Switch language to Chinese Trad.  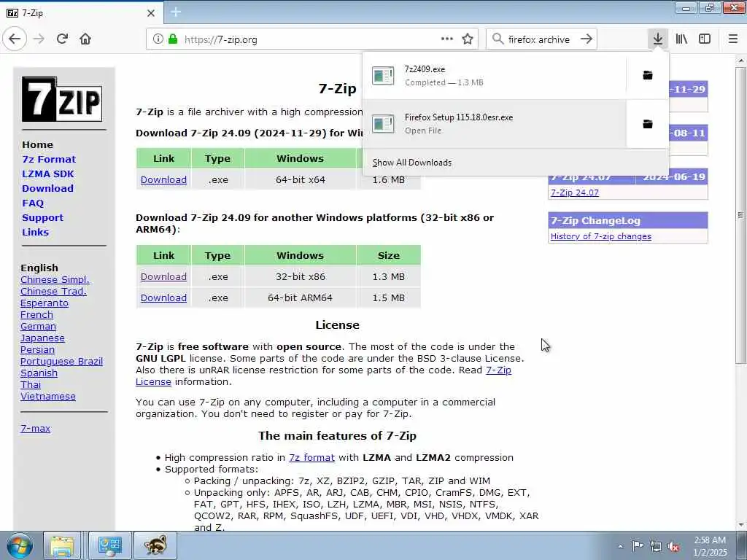(53, 291)
